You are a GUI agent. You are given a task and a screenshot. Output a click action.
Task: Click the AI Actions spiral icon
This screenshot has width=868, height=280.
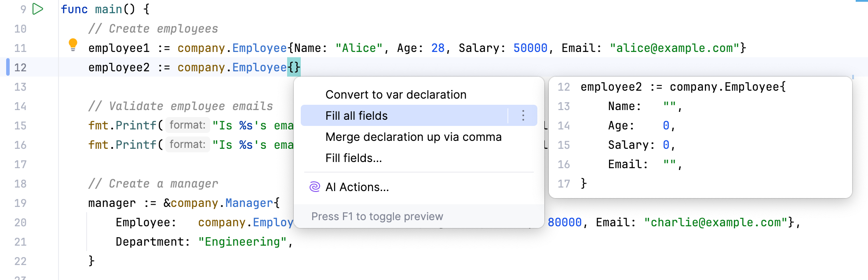[314, 187]
